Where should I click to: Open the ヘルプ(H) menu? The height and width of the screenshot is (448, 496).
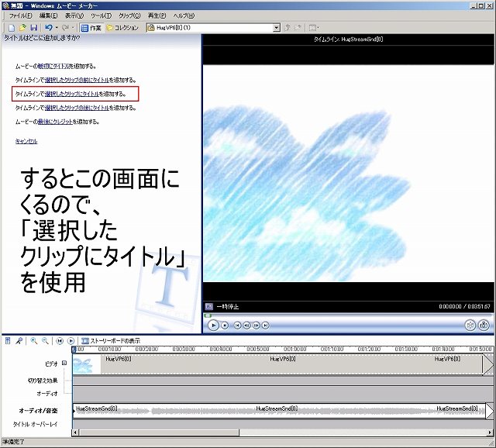click(x=184, y=16)
